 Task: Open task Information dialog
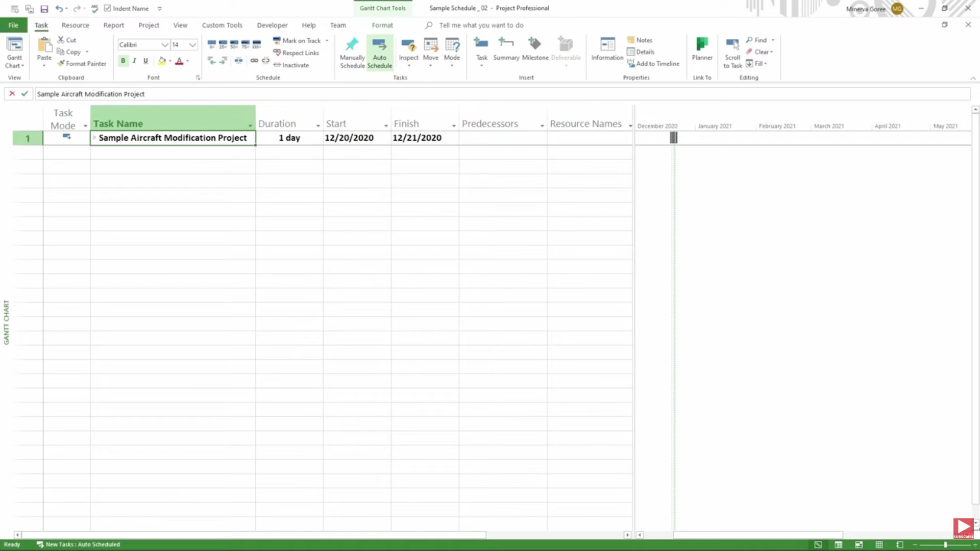tap(607, 45)
